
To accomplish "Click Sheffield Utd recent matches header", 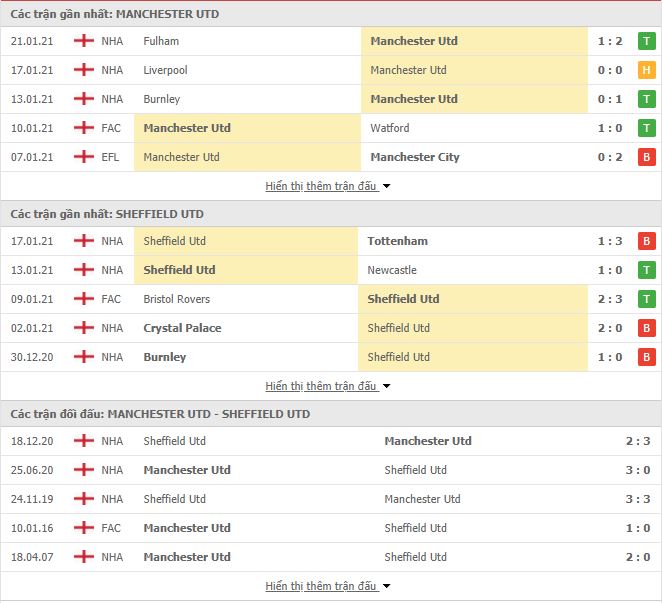I will pos(107,214).
